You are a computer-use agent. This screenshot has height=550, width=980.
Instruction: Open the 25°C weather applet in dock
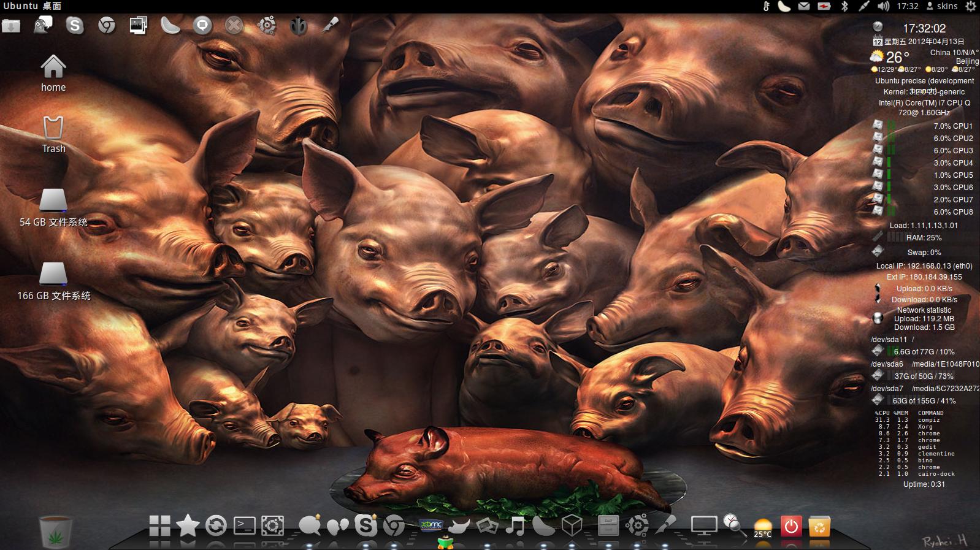[762, 527]
